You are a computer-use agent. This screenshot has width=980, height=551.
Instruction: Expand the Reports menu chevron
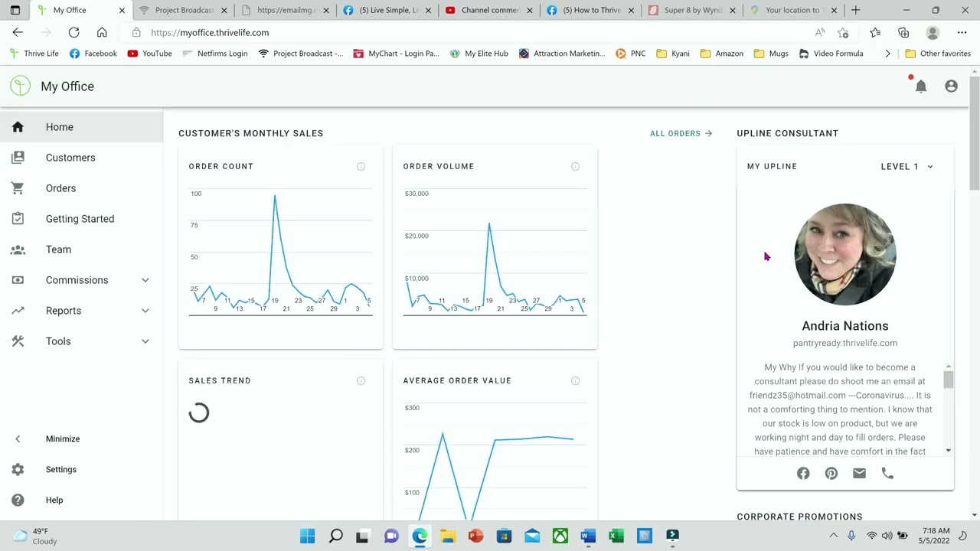point(145,311)
